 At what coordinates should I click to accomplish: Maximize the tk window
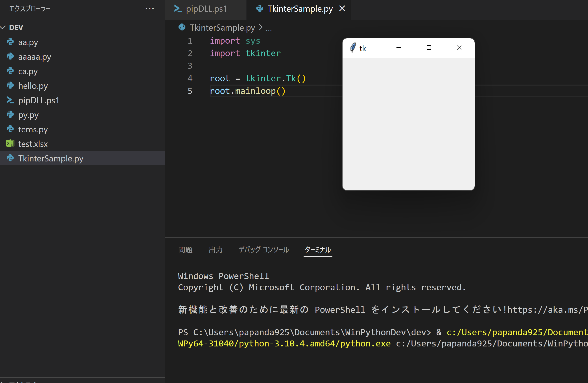[429, 48]
